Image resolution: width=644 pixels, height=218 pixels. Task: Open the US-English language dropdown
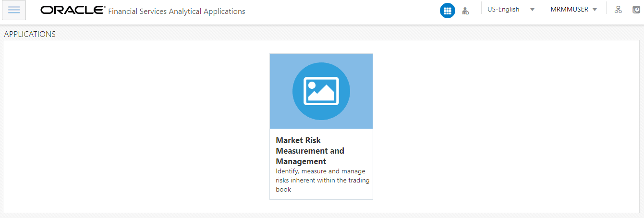click(x=511, y=10)
